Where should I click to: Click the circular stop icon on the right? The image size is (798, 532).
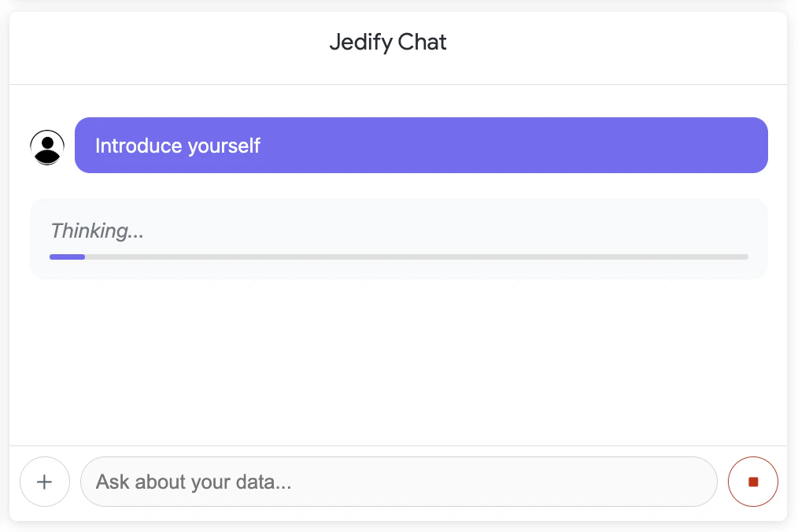point(752,481)
